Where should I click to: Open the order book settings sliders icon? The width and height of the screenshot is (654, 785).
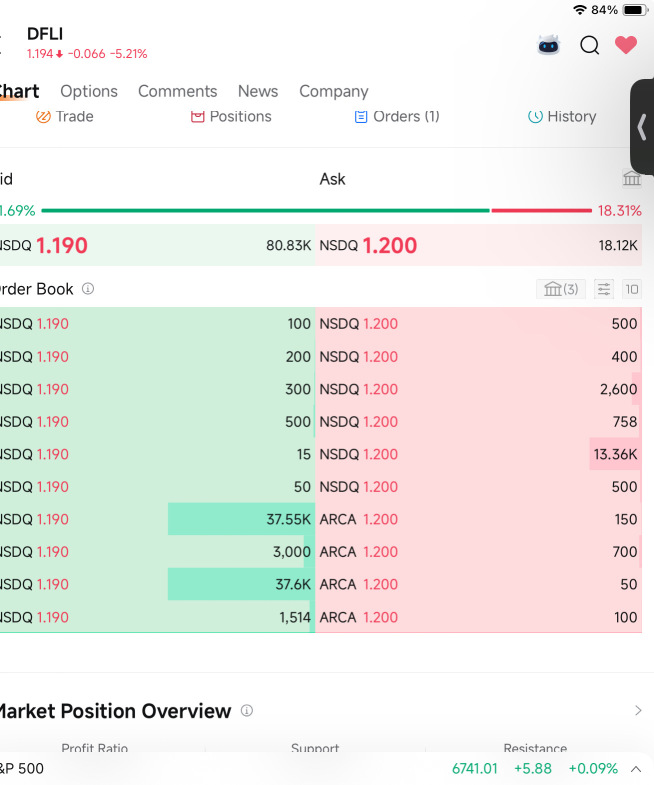604,289
